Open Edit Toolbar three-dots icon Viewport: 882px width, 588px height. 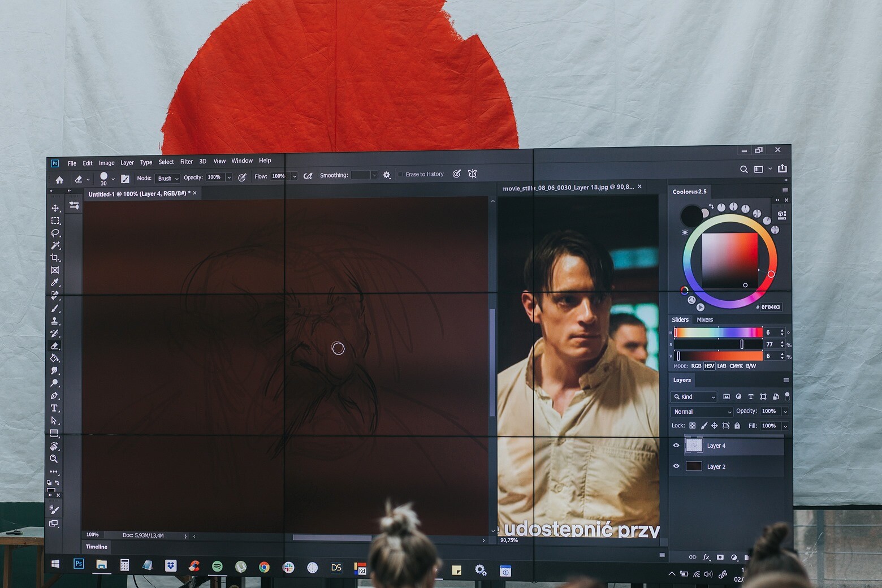coord(54,471)
